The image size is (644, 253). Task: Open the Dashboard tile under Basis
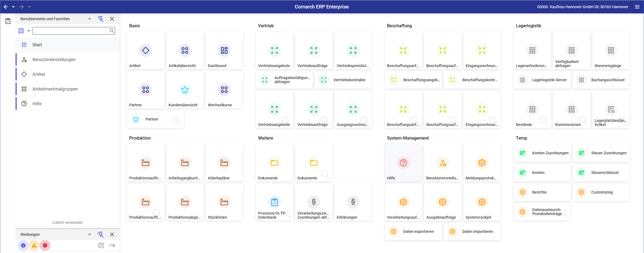point(224,50)
